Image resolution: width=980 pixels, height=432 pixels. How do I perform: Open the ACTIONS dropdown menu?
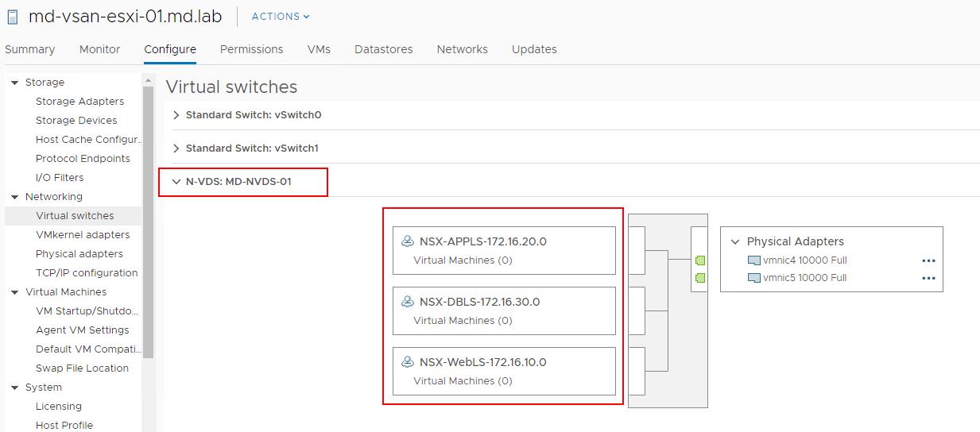click(x=281, y=17)
